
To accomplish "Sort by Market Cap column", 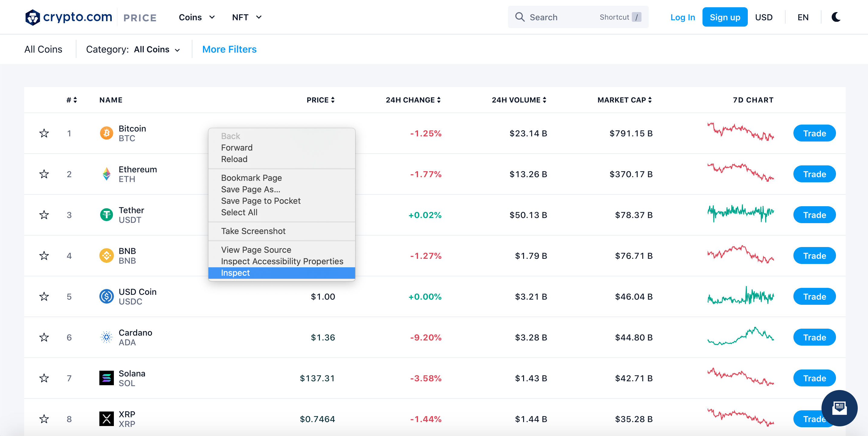I will coord(624,100).
